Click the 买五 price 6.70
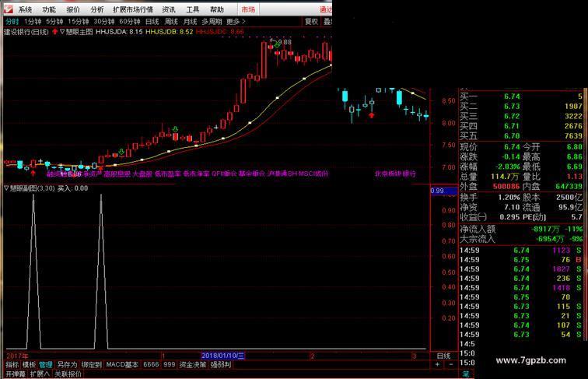Screen dimensions: 588x379 coord(512,136)
